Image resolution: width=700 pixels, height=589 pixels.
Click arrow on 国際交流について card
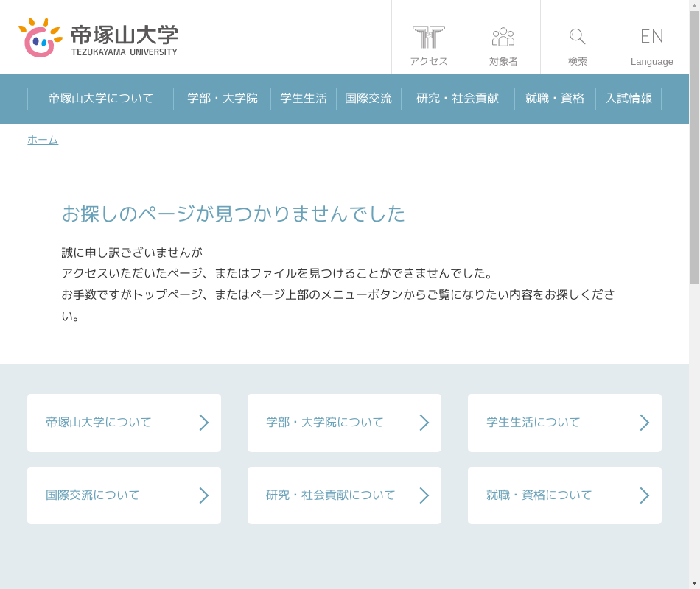[x=204, y=495]
